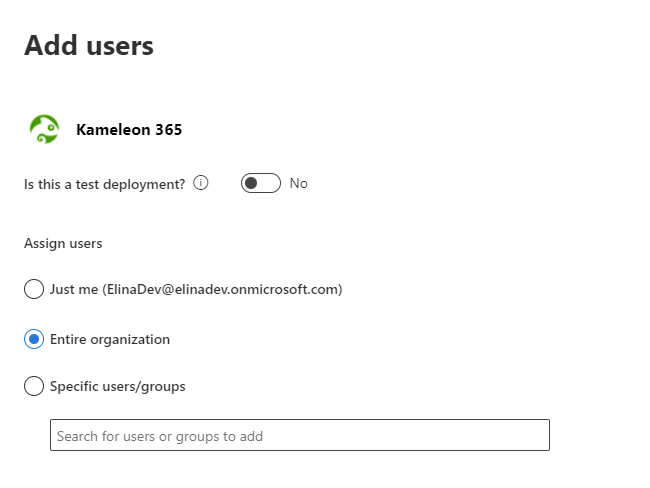Click the "Specific users/groups" label text

117,386
